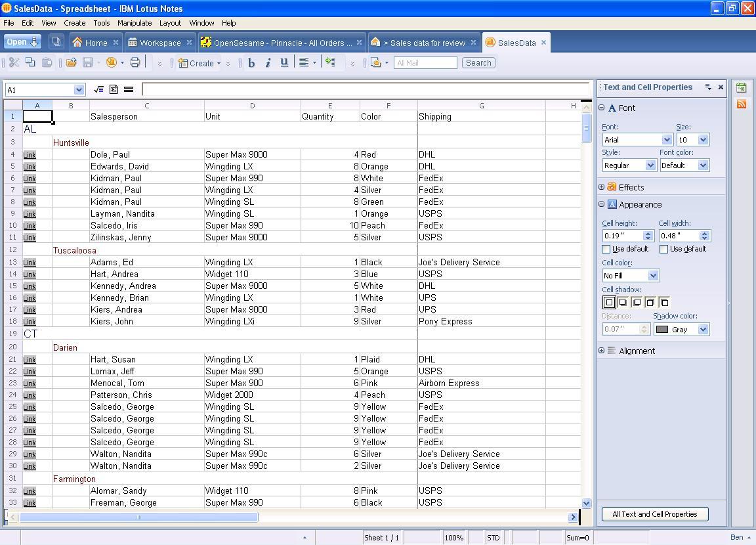Click All Text and Cell Properties button

654,514
